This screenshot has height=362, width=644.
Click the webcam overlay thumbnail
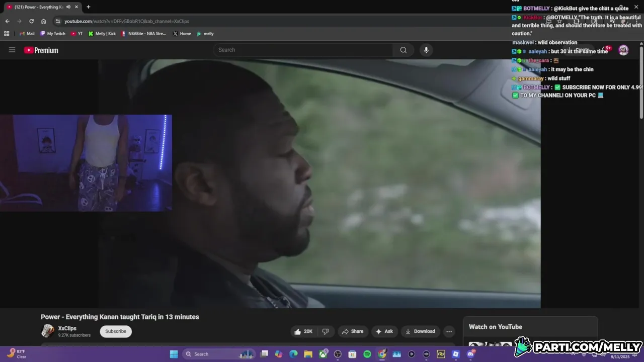tap(86, 163)
